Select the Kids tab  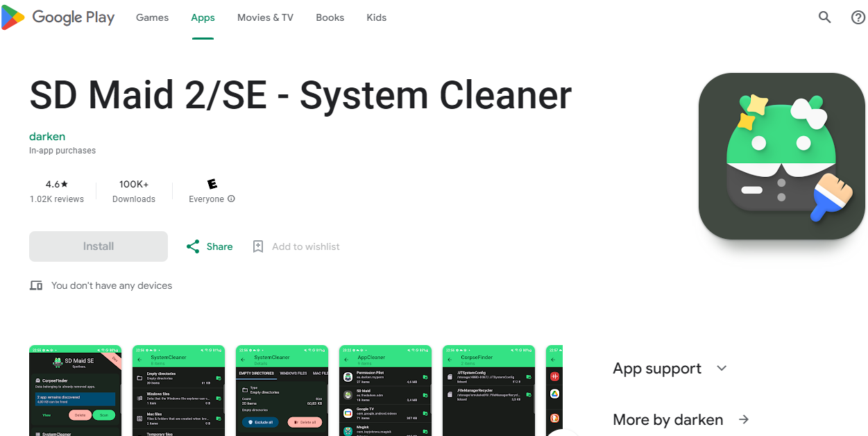pos(376,17)
